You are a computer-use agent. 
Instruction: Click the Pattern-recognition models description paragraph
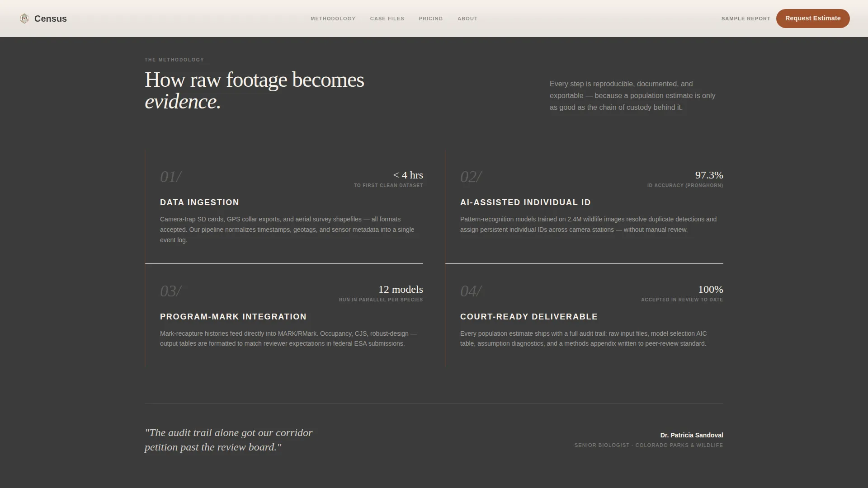point(588,224)
